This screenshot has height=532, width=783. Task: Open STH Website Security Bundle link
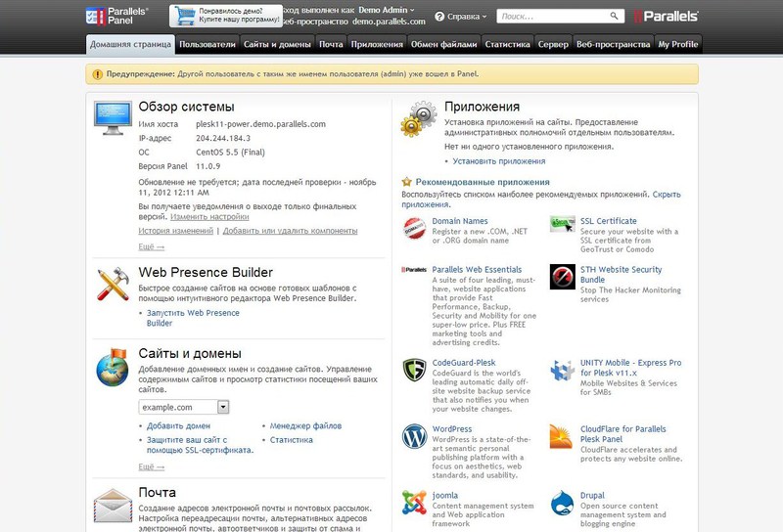[621, 275]
